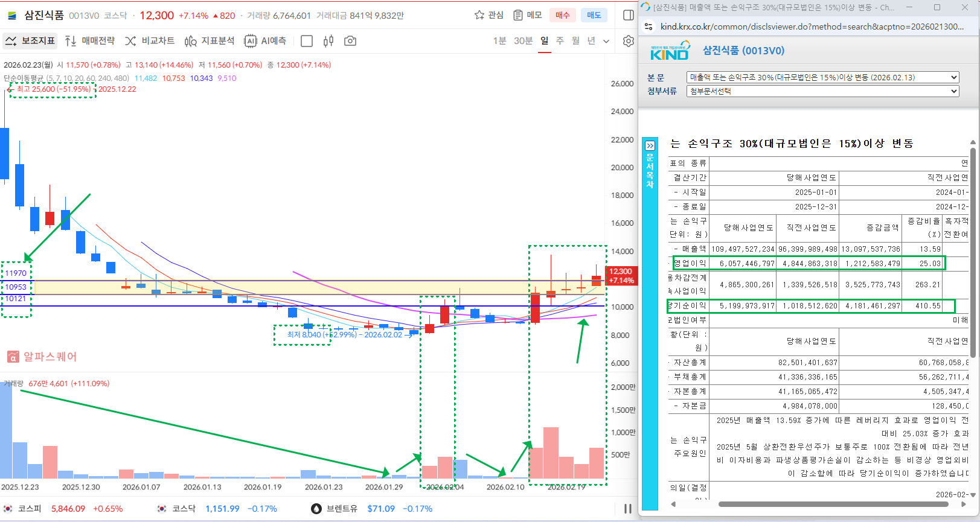Viewport: 980px width, 522px height.
Task: Open the 본문 document dropdown
Action: coord(822,77)
